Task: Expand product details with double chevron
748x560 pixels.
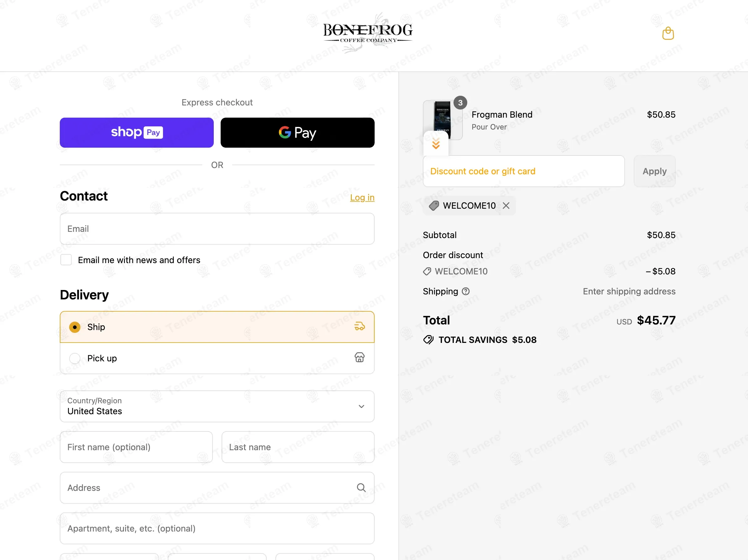Action: tap(436, 144)
